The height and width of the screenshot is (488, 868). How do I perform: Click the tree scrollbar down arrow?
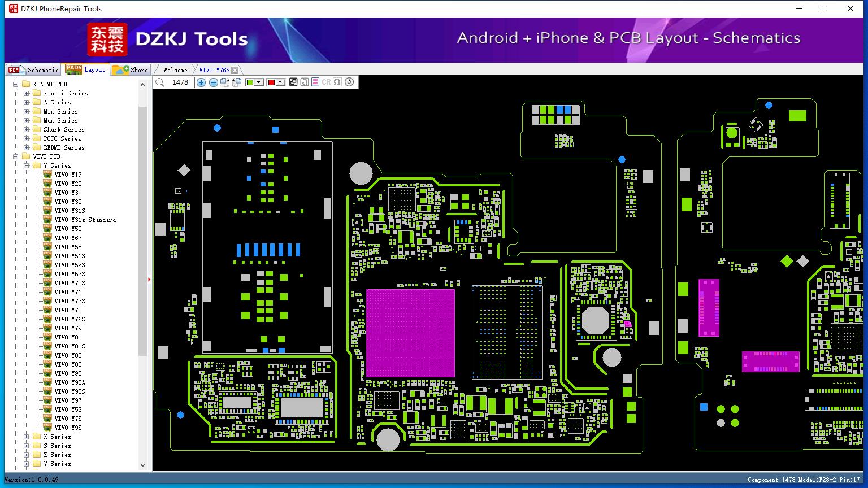[x=142, y=465]
